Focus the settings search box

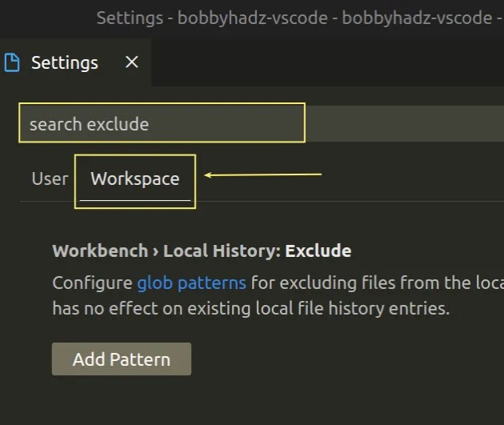(x=261, y=123)
